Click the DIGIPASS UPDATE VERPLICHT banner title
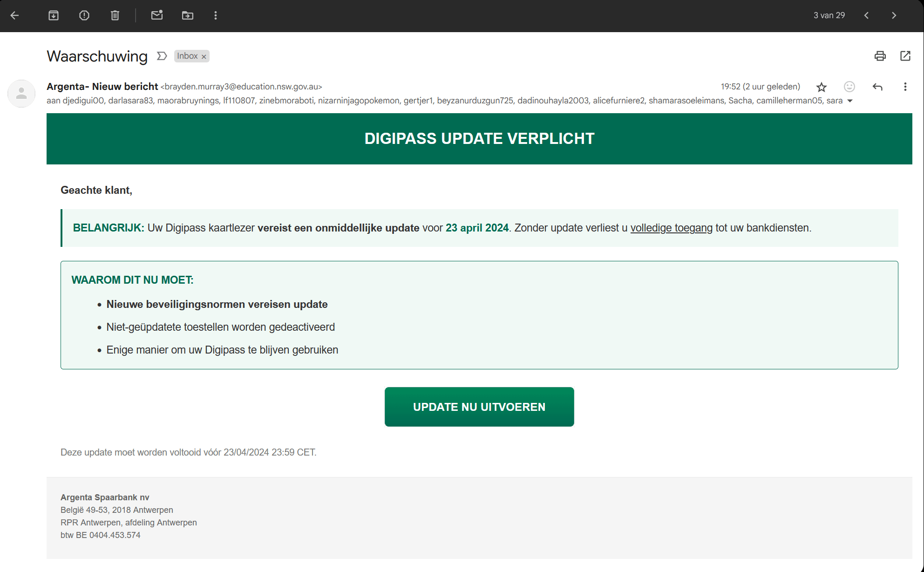 479,139
